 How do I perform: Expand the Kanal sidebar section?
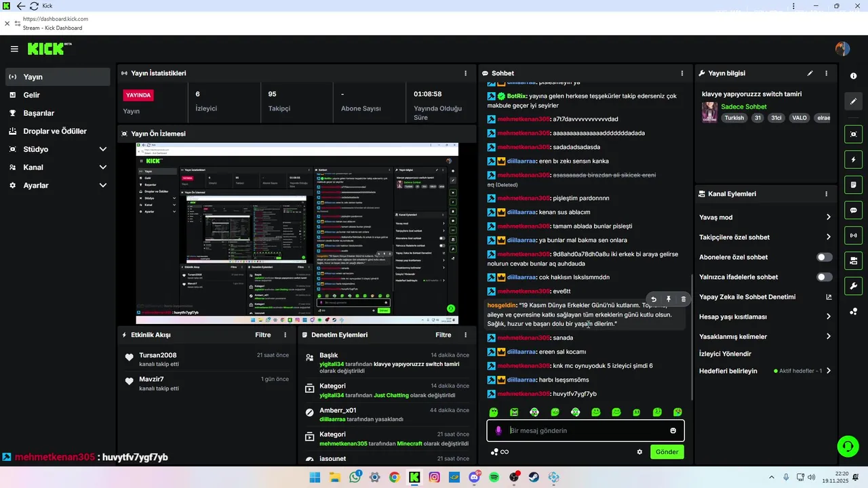coord(57,167)
